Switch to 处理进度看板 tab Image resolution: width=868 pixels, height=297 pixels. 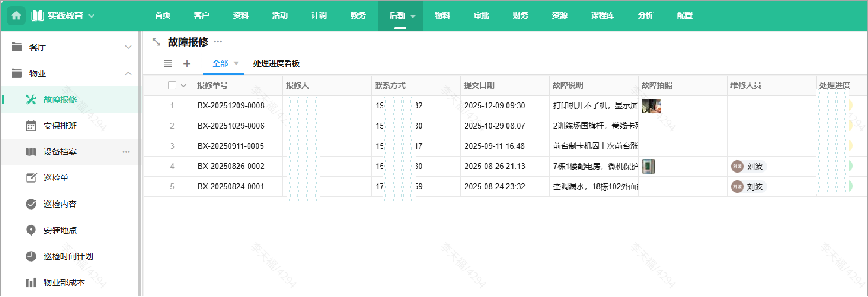[276, 63]
